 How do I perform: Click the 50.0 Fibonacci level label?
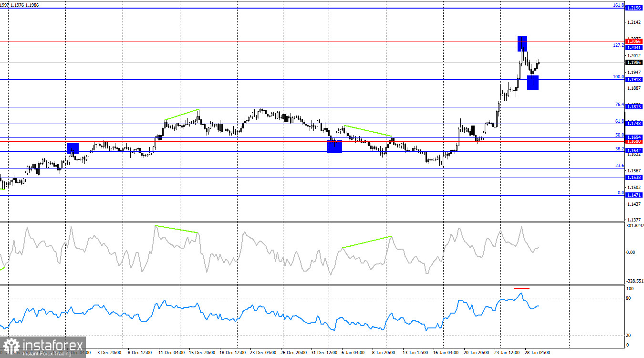[x=619, y=135]
